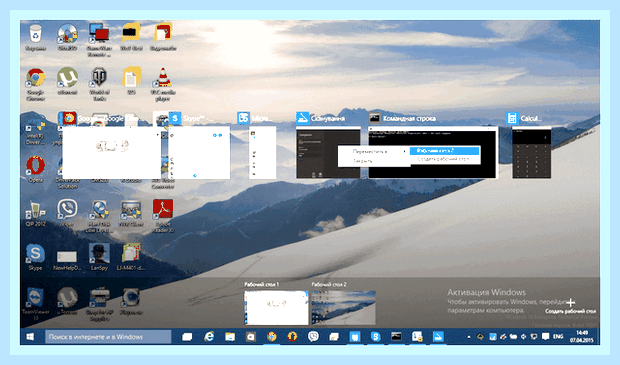Open Viber from the taskbar

[x=313, y=337]
